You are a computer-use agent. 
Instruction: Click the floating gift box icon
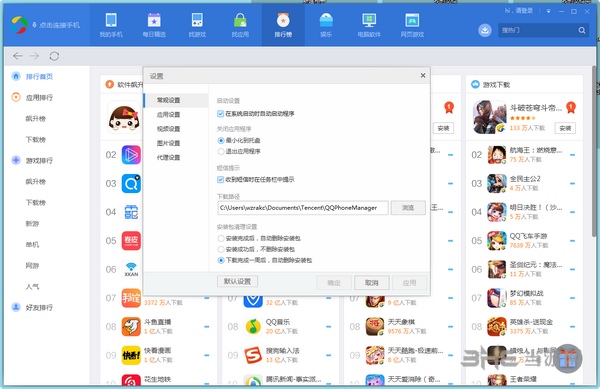(x=567, y=359)
